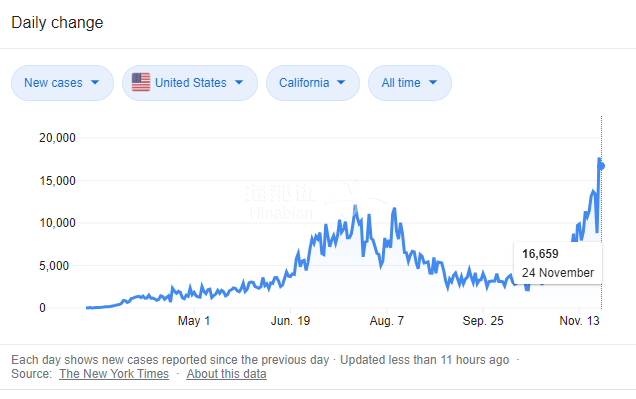The height and width of the screenshot is (399, 636).
Task: Open The New York Times source link
Action: [x=114, y=373]
